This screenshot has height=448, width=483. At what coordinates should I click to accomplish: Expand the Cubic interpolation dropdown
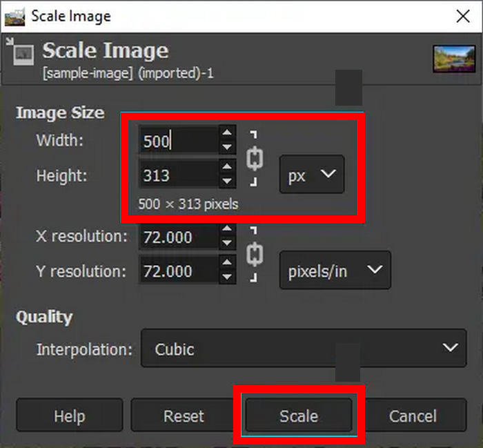tap(304, 349)
